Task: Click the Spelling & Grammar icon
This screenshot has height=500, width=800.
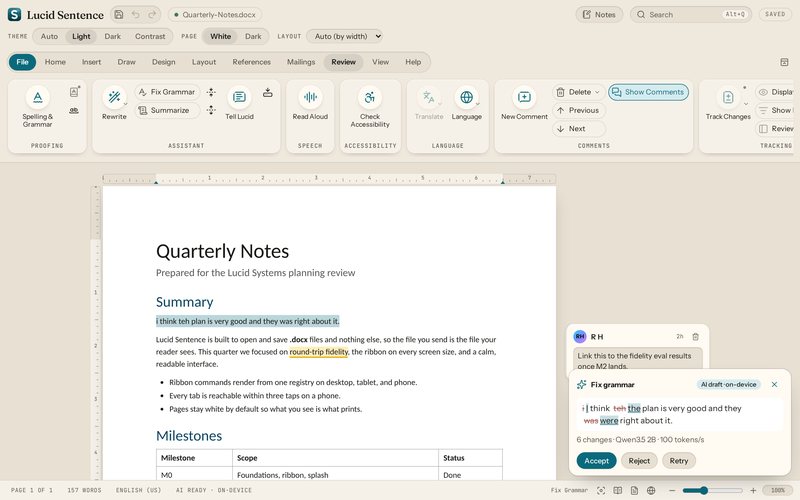Action: coord(37,97)
